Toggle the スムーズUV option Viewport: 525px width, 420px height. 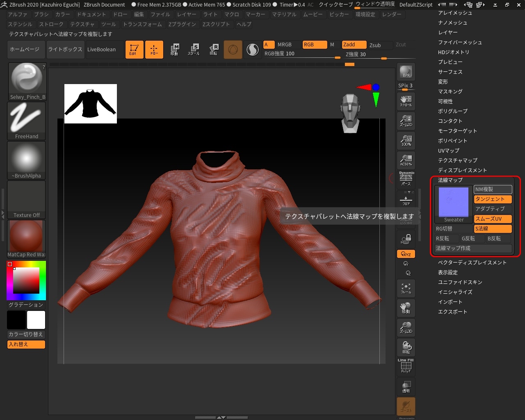click(x=493, y=219)
